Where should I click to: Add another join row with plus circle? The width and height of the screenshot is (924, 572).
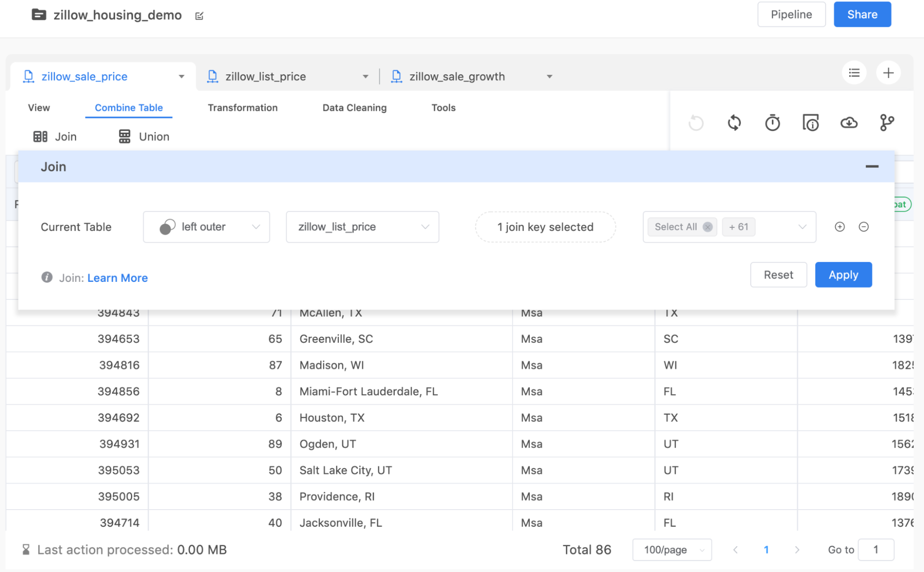839,227
